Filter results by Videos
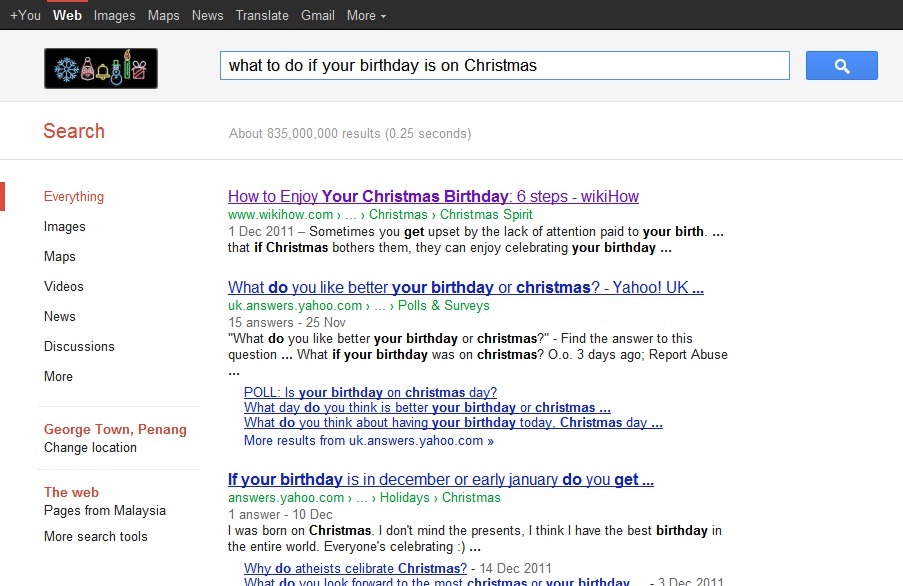The height and width of the screenshot is (586, 903). pos(64,287)
